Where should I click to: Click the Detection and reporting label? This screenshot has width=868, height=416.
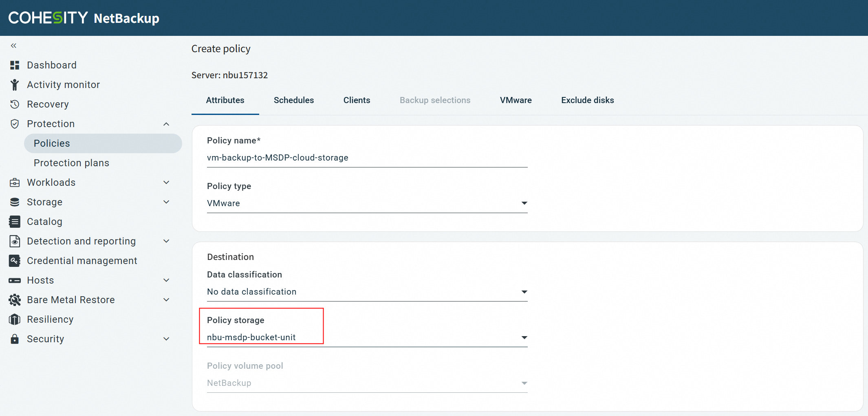tap(82, 241)
